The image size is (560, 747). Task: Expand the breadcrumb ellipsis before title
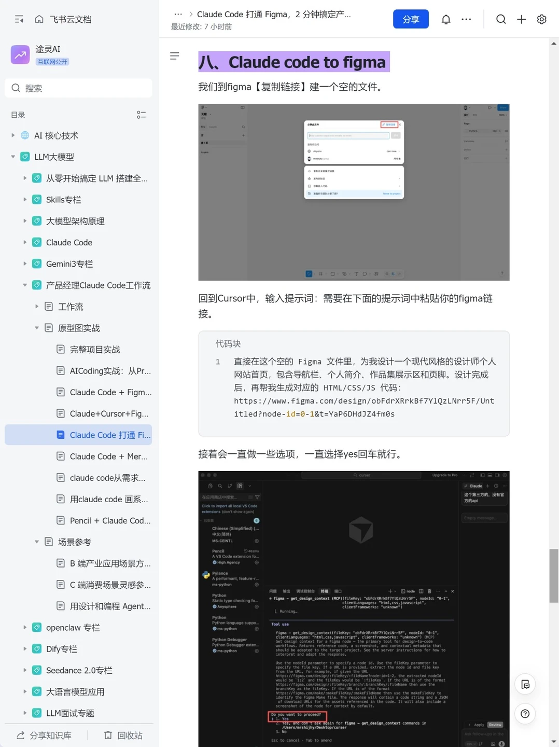(178, 14)
